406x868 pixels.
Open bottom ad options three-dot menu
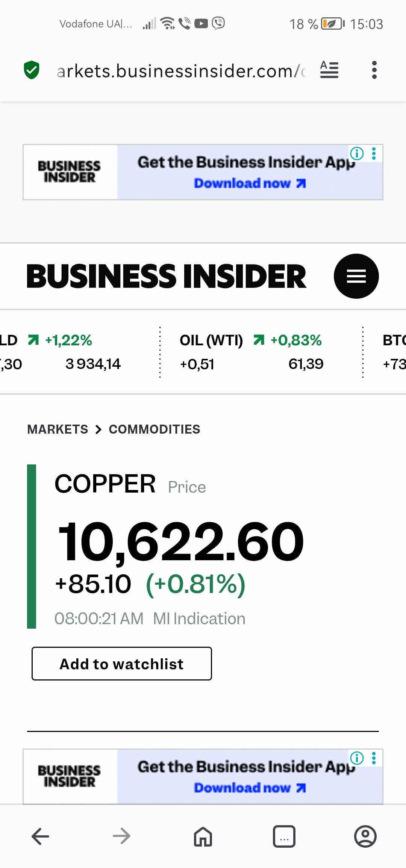(x=374, y=758)
